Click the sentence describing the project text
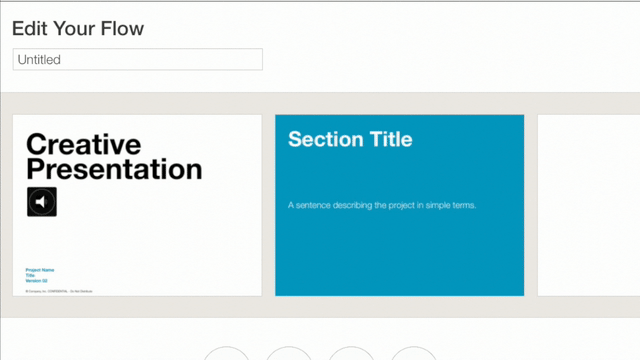This screenshot has height=360, width=640. point(382,205)
